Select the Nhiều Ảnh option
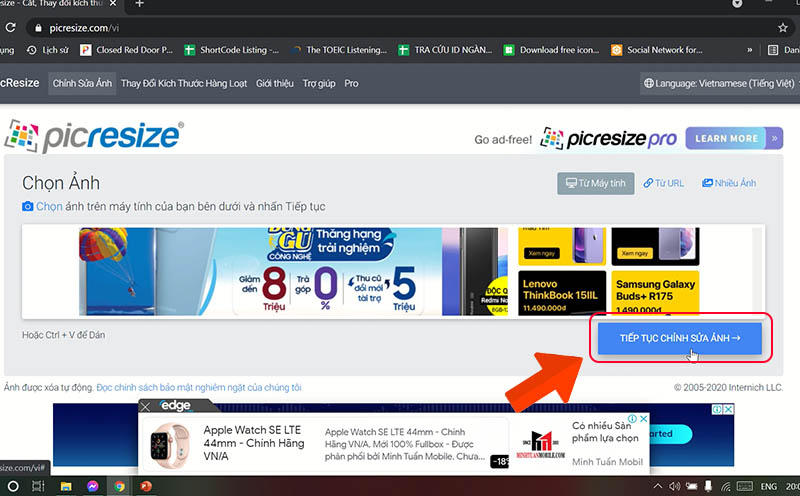Screen dimensions: 800x496 pos(729,183)
